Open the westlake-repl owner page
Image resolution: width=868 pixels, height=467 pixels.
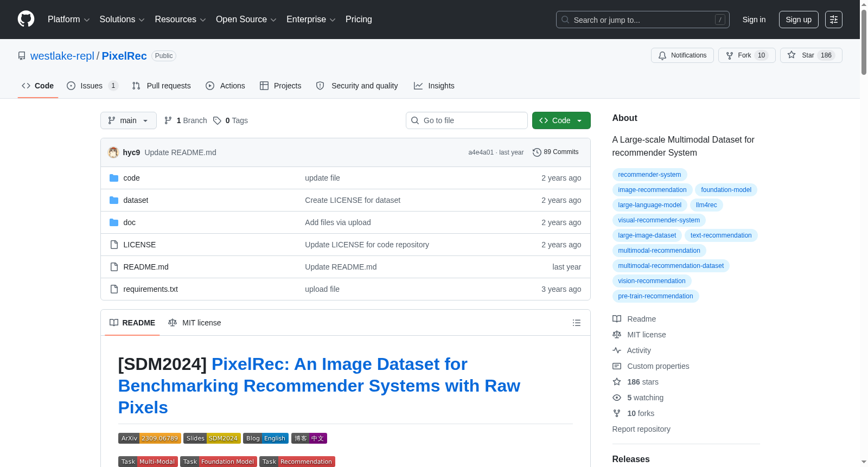tap(62, 56)
